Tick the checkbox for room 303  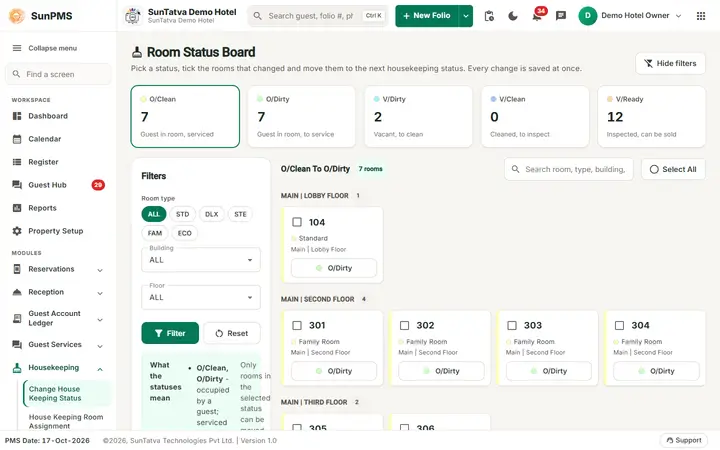tap(512, 326)
